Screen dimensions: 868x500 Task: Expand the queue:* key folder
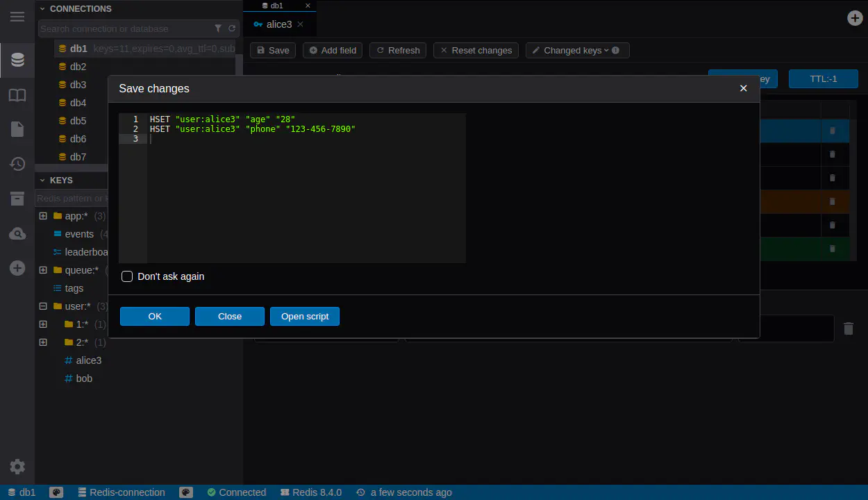[x=43, y=270]
